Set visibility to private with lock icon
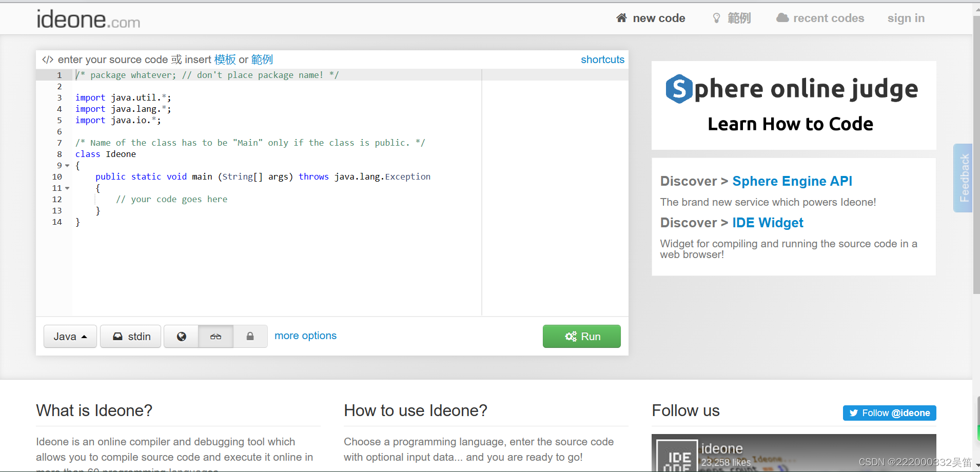 250,337
